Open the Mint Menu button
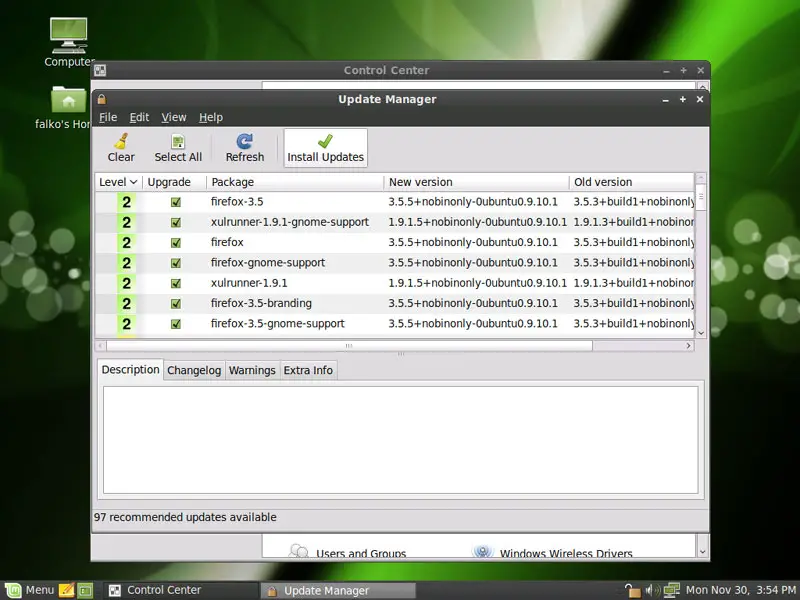The width and height of the screenshot is (800, 600). pos(29,590)
